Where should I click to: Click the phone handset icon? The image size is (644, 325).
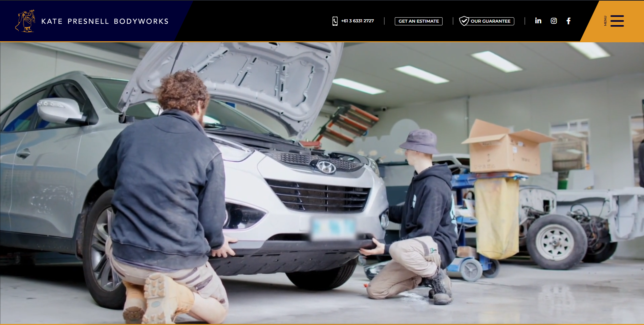[x=335, y=21]
